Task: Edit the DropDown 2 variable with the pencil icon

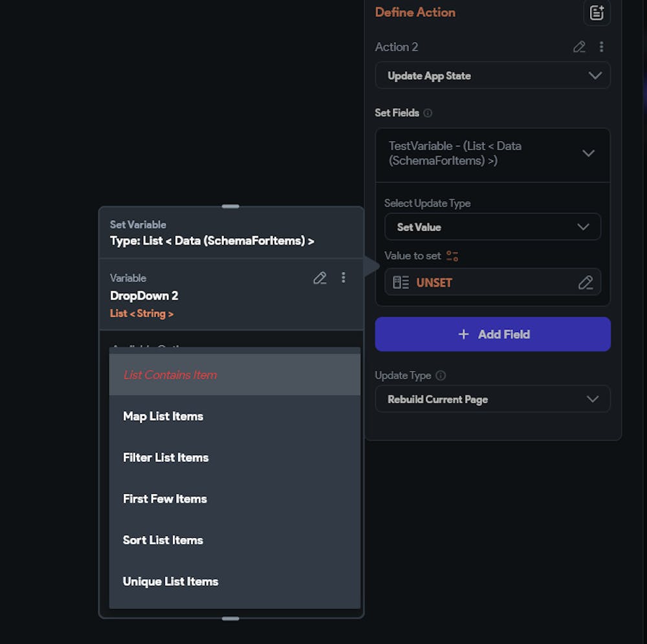Action: coord(320,278)
